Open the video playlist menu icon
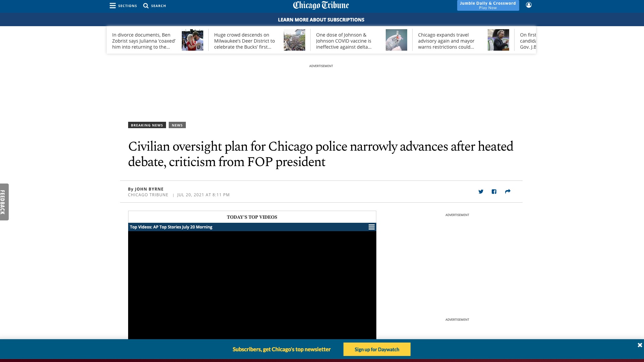 (371, 227)
